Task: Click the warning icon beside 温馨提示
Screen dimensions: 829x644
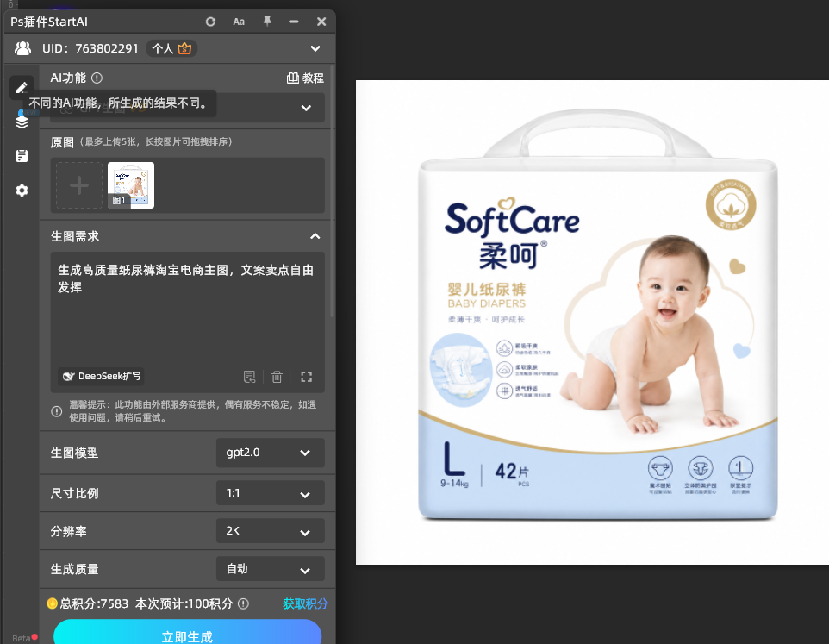Action: [x=57, y=411]
